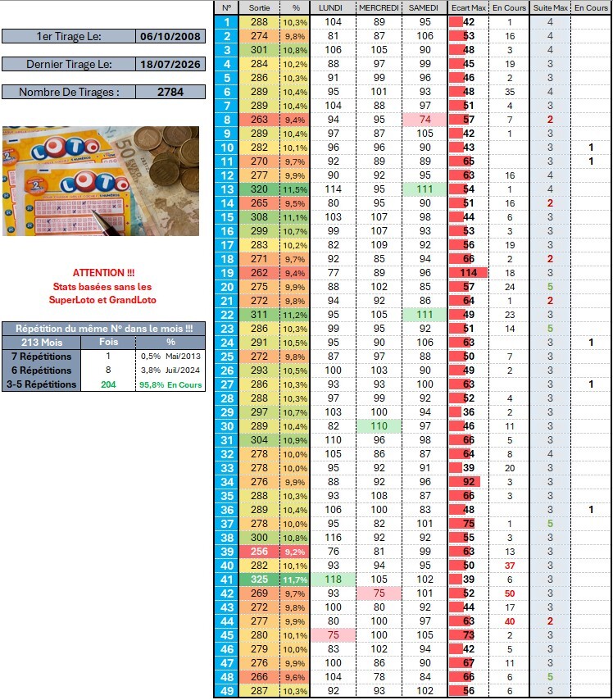Click the '213 Mois' cell
This screenshot has height=700, width=613.
click(42, 343)
